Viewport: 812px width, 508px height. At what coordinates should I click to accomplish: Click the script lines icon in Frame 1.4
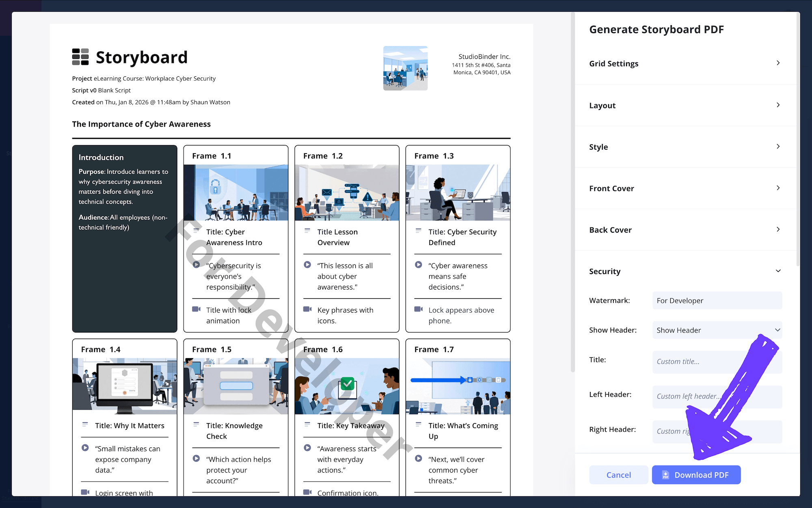(85, 424)
